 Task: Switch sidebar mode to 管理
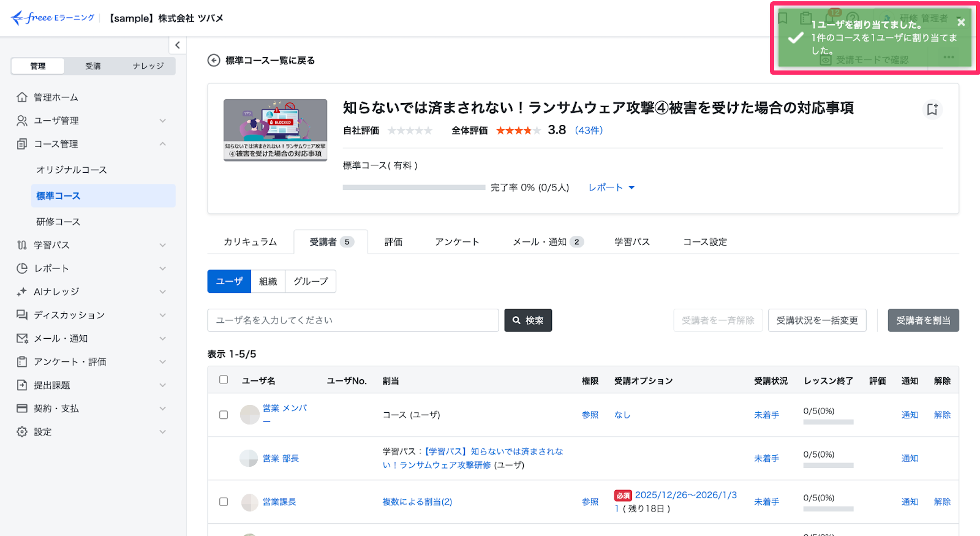[x=38, y=66]
